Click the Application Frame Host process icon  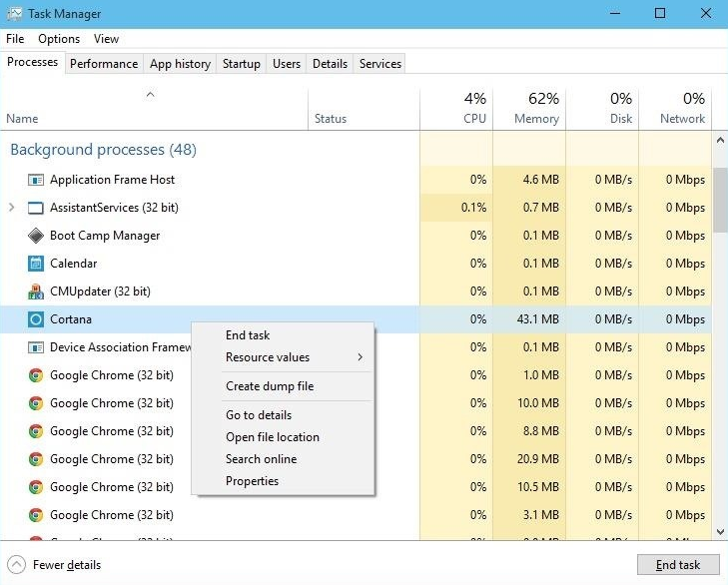click(x=36, y=180)
